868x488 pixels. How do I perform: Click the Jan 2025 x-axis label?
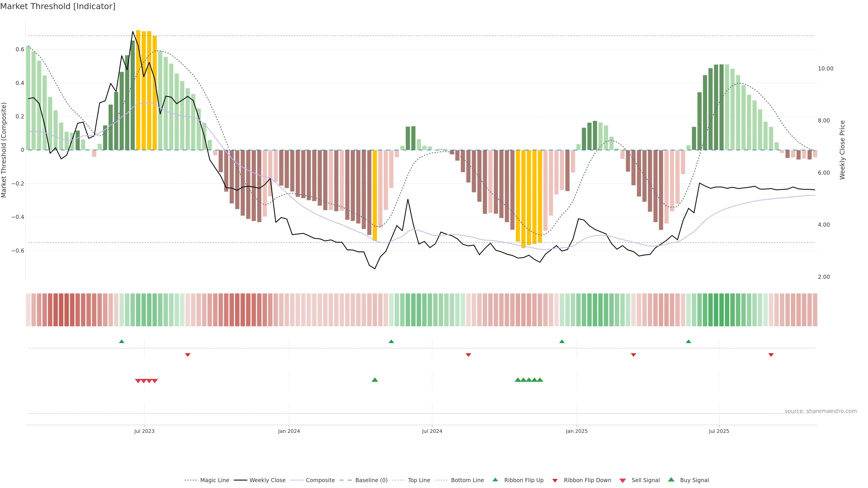577,431
